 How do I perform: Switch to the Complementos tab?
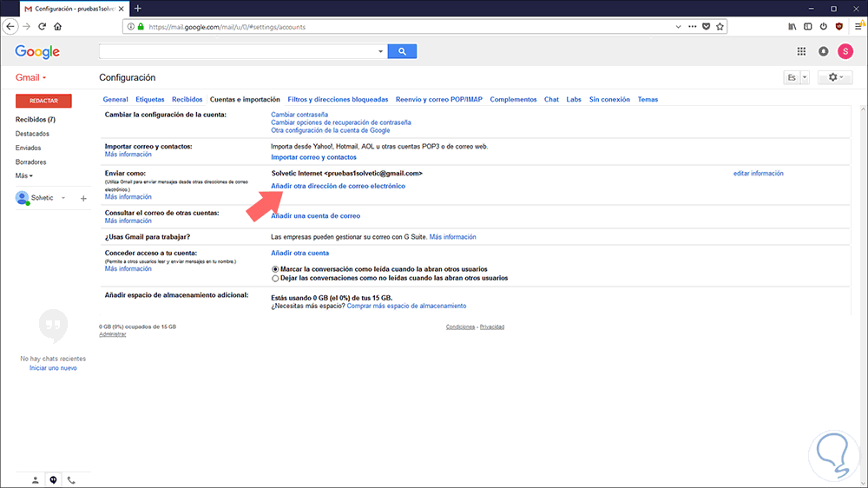[x=513, y=100]
